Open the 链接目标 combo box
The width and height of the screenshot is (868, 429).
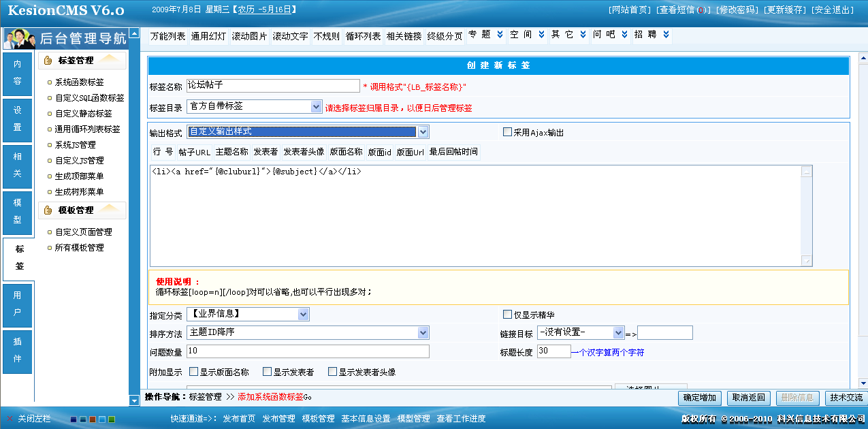[618, 332]
